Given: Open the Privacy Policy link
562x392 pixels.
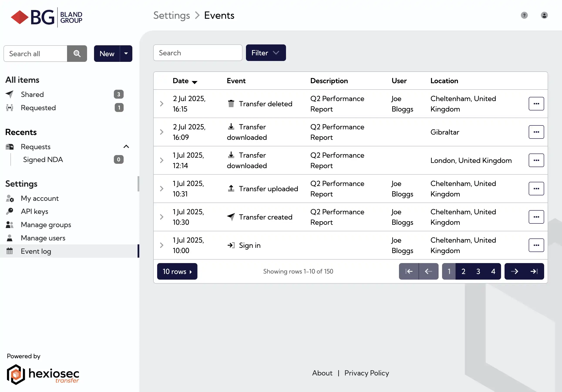Looking at the screenshot, I should tap(366, 373).
